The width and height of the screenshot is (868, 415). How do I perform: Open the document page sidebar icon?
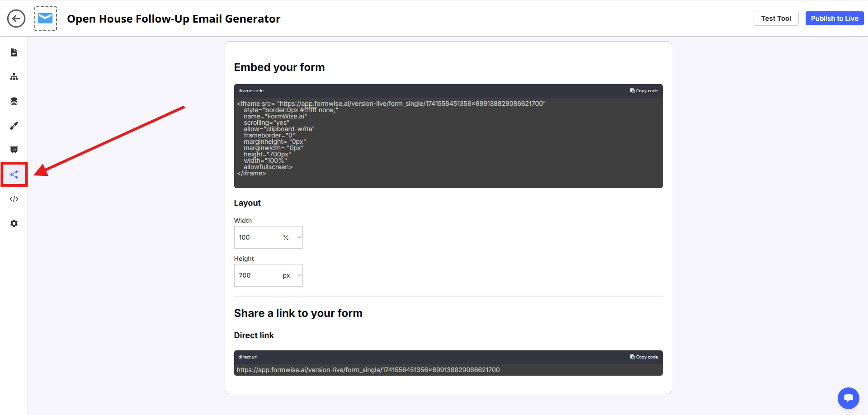(x=14, y=52)
